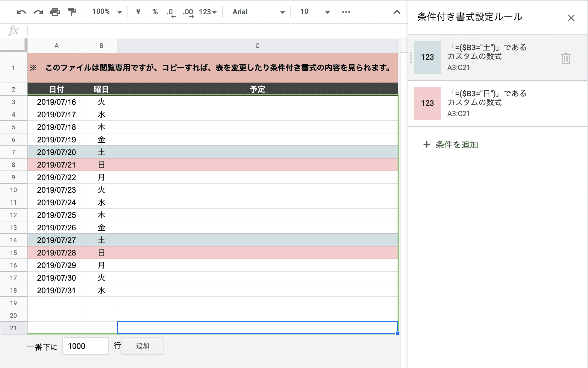
Task: Click the notice text cell in row 1
Action: (x=213, y=68)
